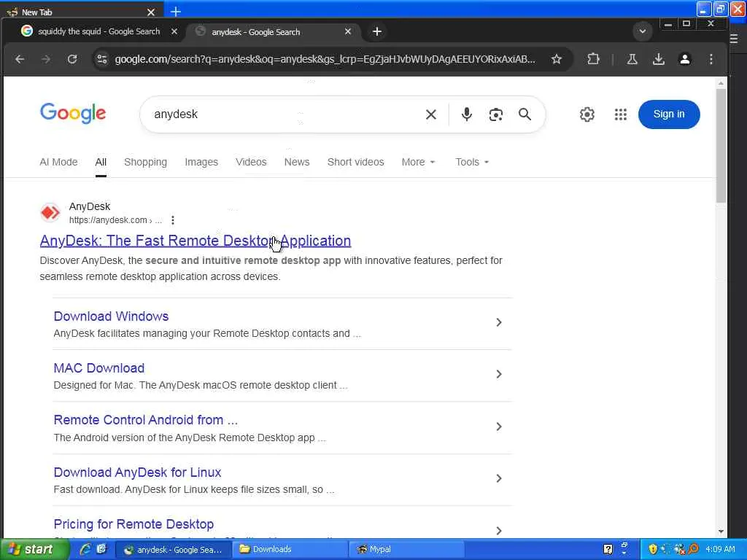This screenshot has height=560, width=747.
Task: Reload the page with the refresh icon
Action: (72, 59)
